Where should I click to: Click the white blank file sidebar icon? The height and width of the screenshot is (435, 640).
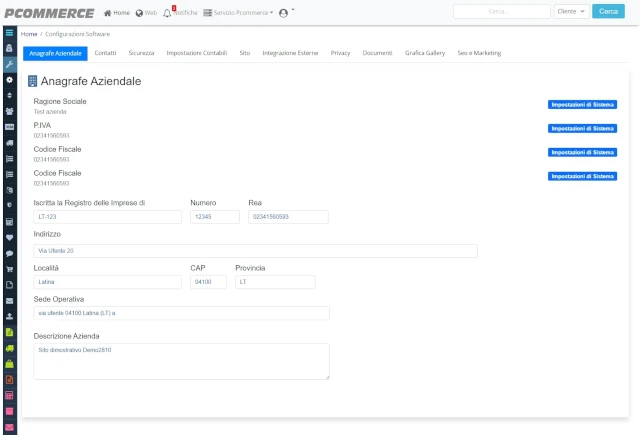click(9, 285)
